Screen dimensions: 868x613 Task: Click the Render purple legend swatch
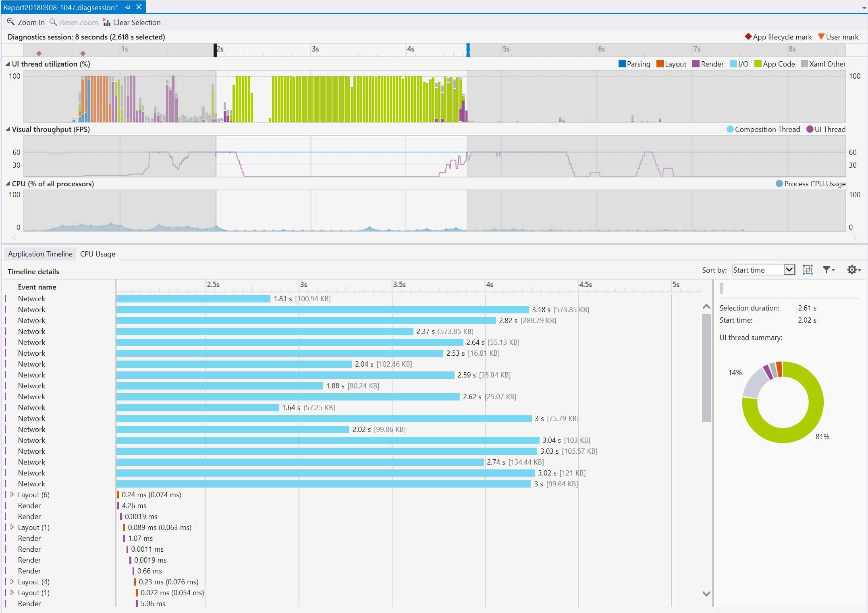coord(696,64)
